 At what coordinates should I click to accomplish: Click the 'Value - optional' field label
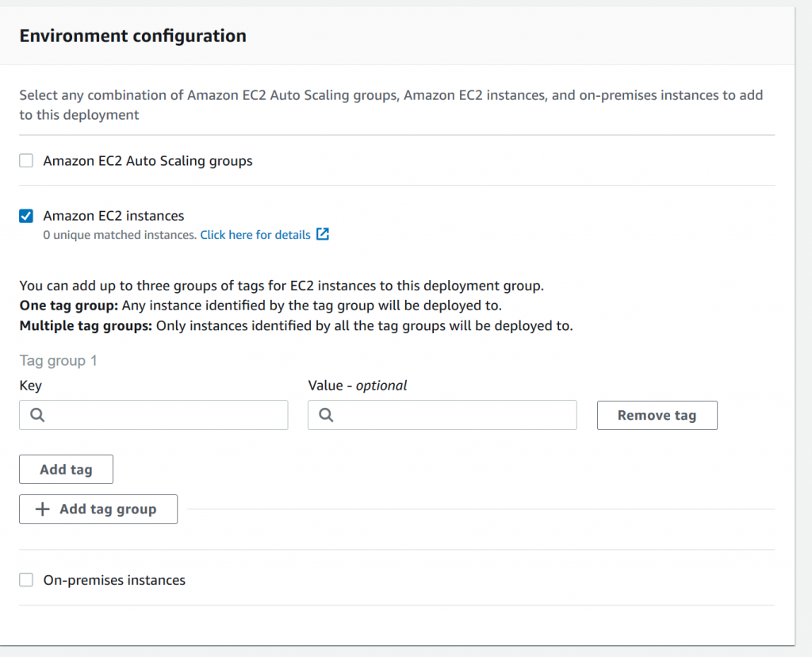point(358,386)
